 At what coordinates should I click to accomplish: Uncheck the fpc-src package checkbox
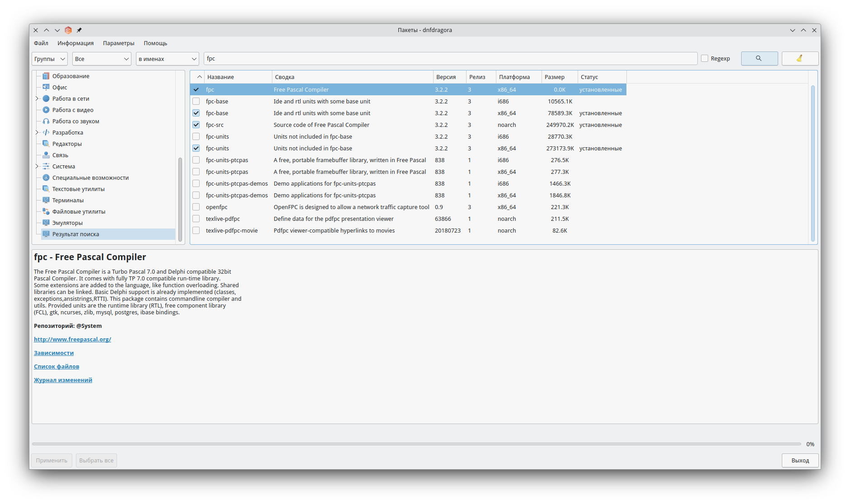196,125
